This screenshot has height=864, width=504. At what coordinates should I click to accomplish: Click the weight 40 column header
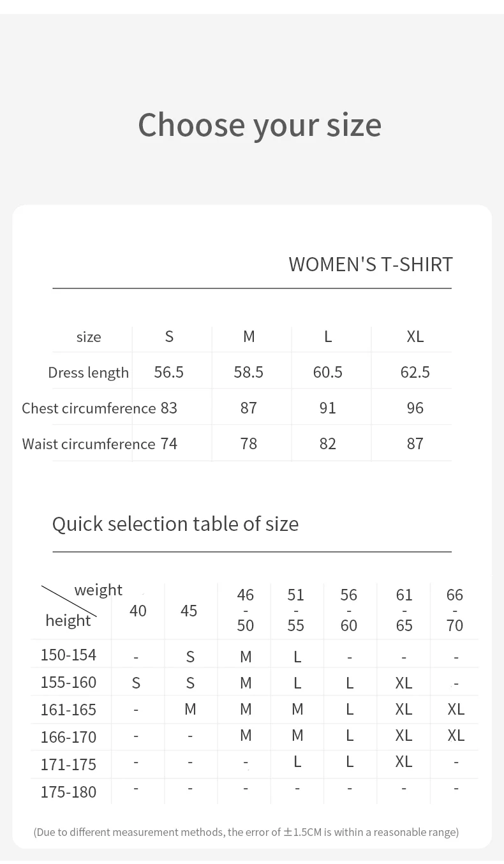tap(138, 611)
